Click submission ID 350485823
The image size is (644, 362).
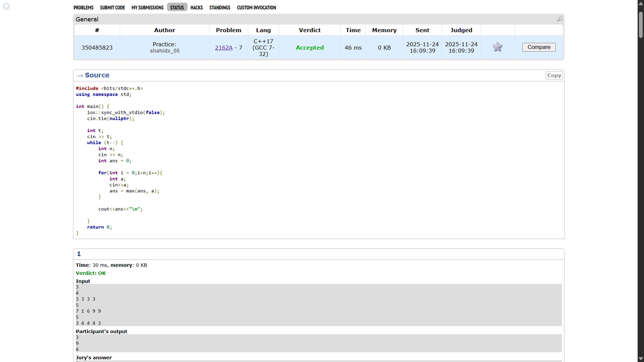point(97,48)
